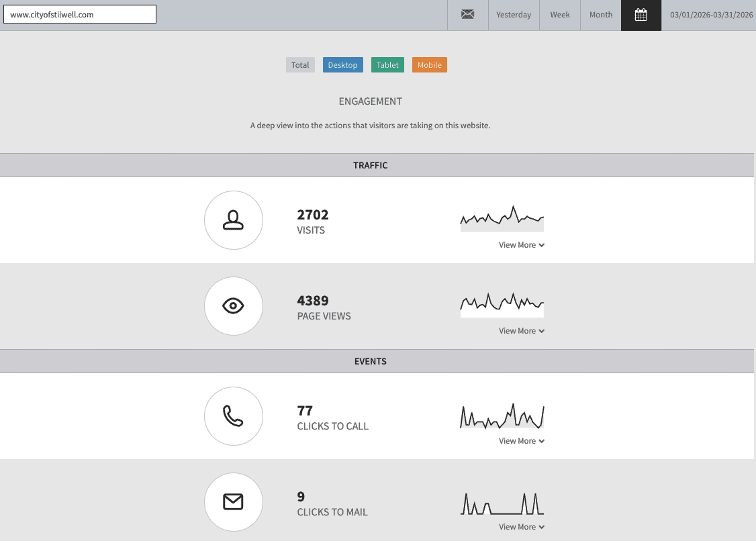Expand View More under Clicks to Mail
Screen dimensions: 756x541
tap(522, 526)
